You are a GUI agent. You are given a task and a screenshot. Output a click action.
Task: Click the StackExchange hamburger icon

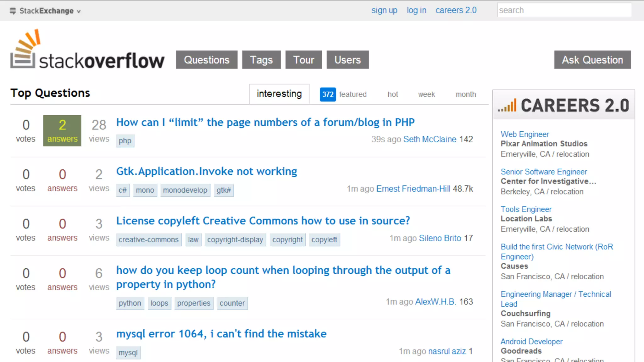pyautogui.click(x=13, y=11)
